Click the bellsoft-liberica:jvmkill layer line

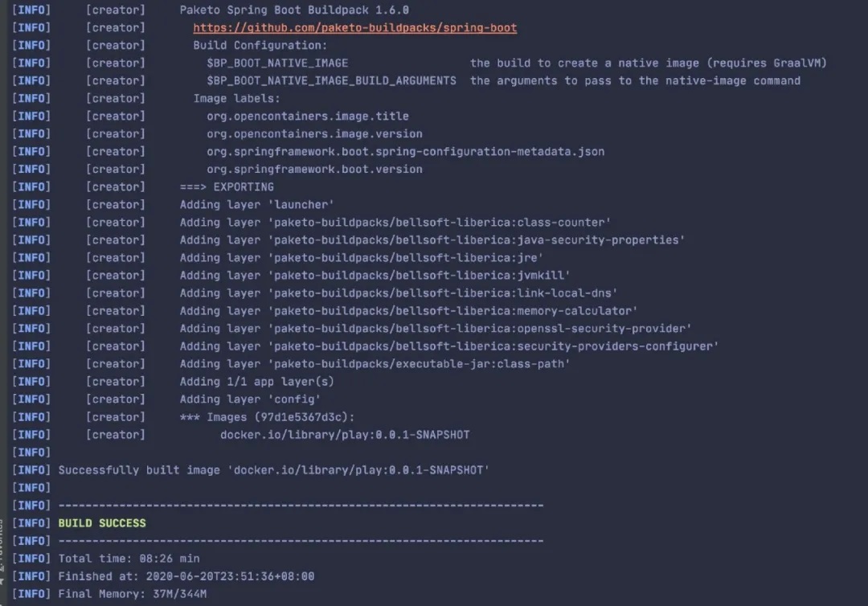tap(375, 276)
